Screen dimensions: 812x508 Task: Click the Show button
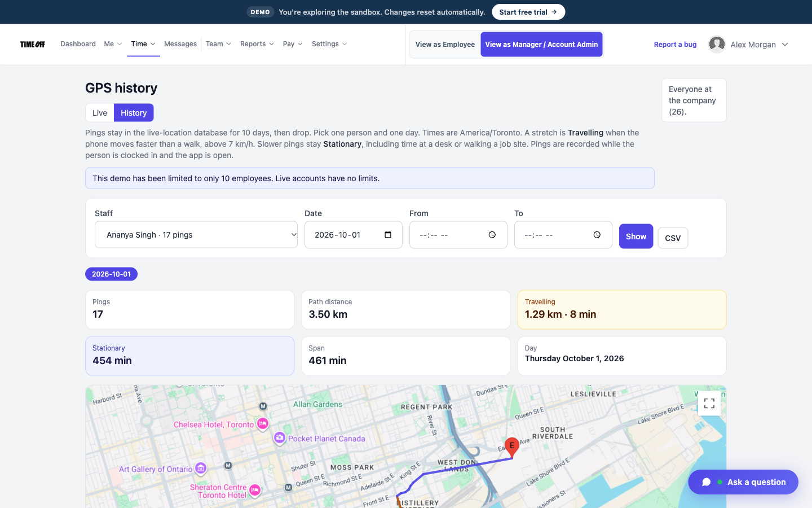[x=636, y=237]
